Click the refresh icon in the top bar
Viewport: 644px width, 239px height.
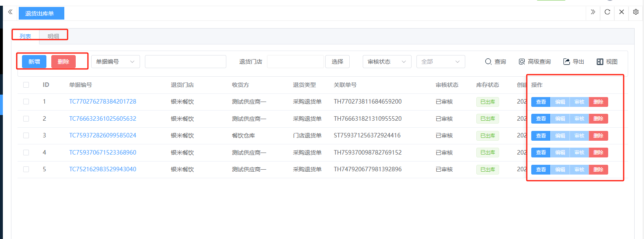pos(607,12)
